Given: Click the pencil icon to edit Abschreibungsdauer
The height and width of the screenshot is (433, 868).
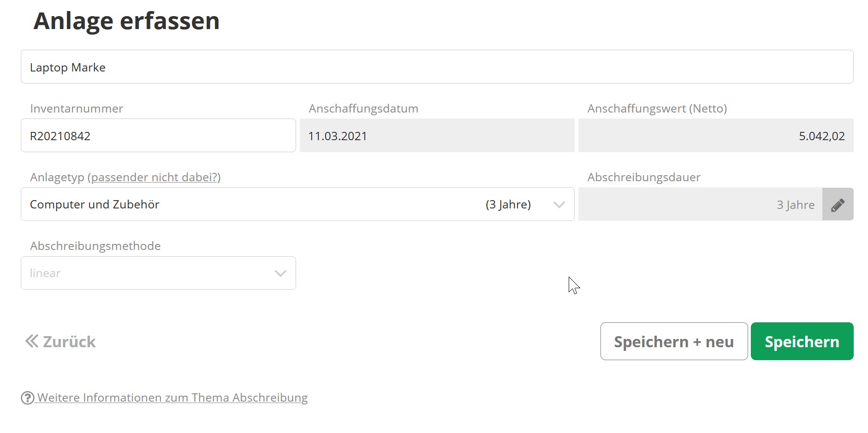Looking at the screenshot, I should pyautogui.click(x=838, y=204).
